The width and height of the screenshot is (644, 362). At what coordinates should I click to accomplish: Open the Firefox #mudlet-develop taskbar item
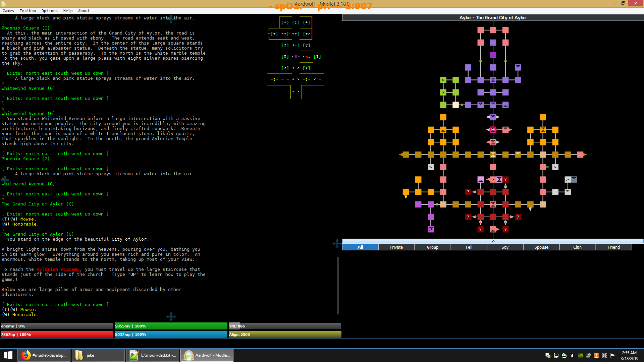point(44,355)
